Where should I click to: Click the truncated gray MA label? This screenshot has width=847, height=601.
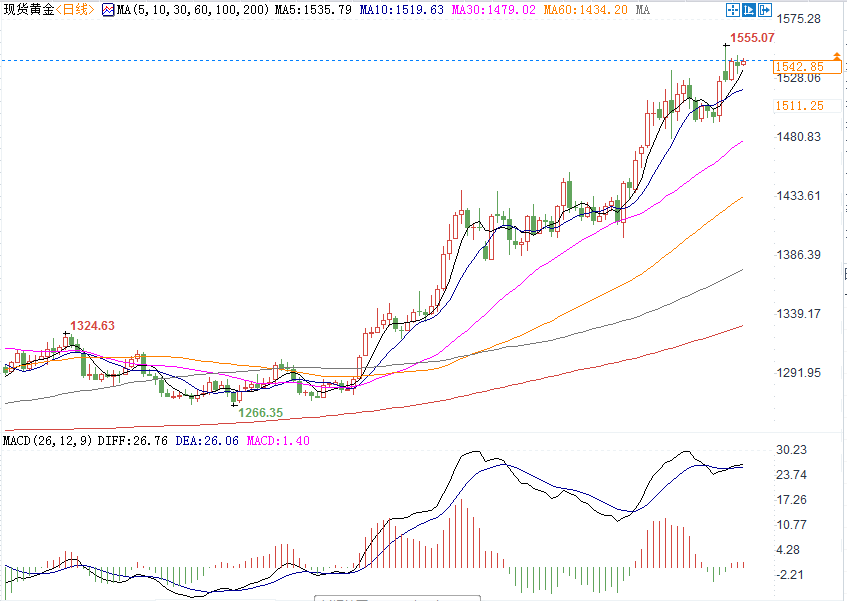point(643,10)
